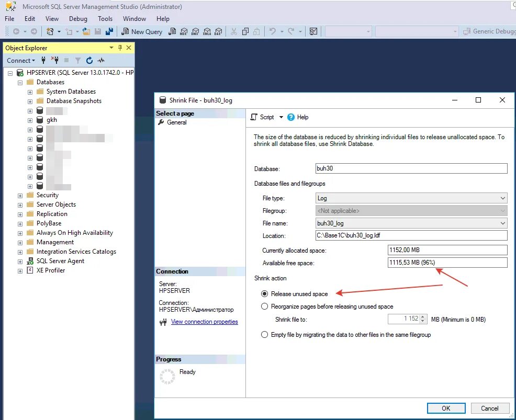Click the Copy icon in toolbar

245,31
